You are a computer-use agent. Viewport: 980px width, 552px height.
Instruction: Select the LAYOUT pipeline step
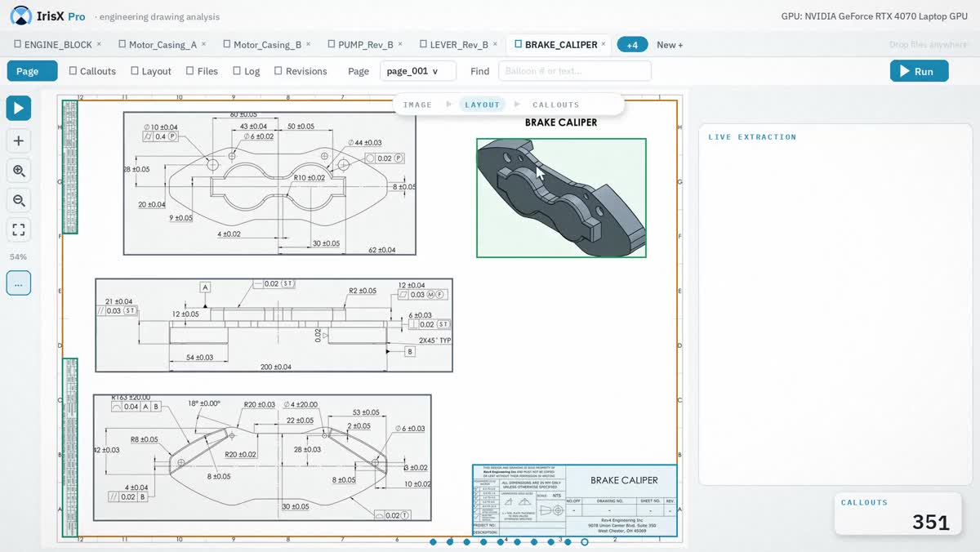click(x=482, y=105)
